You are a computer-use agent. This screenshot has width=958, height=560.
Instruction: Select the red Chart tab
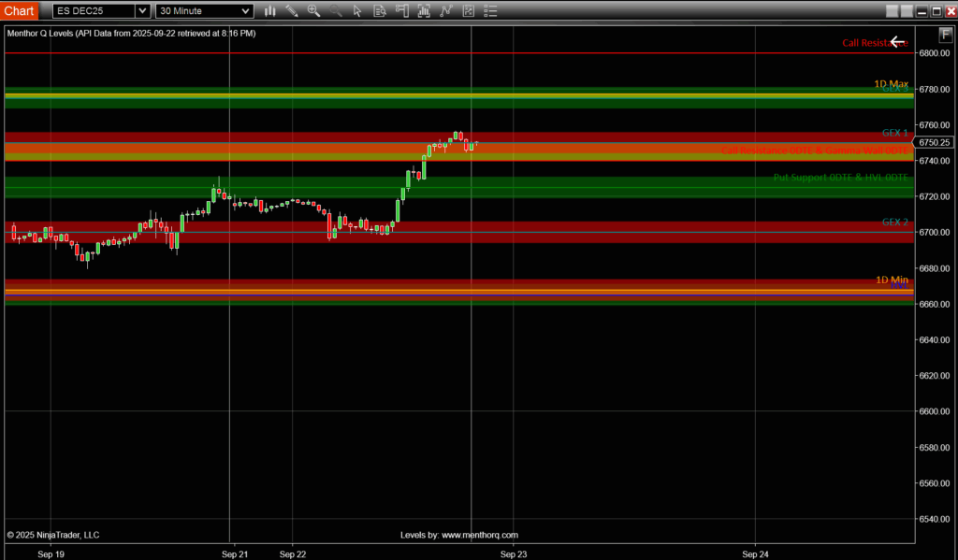pos(19,10)
